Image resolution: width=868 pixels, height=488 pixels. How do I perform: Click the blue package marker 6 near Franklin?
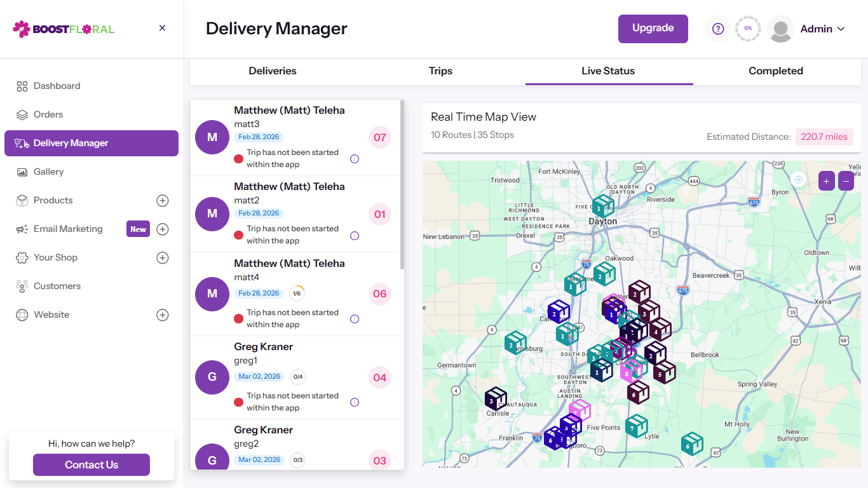tap(554, 438)
